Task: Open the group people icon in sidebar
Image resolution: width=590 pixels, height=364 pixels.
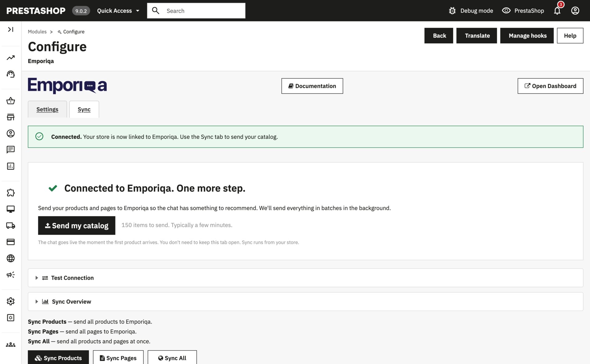Action: (10, 345)
